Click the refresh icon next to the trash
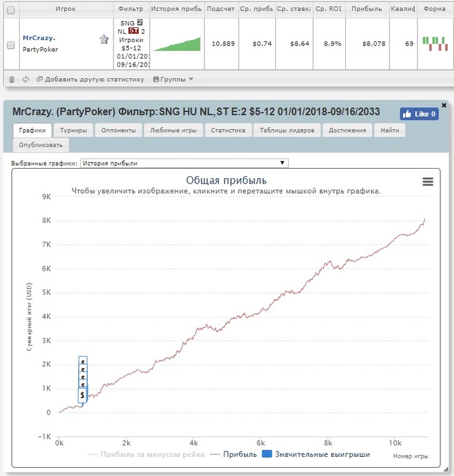 [26, 80]
